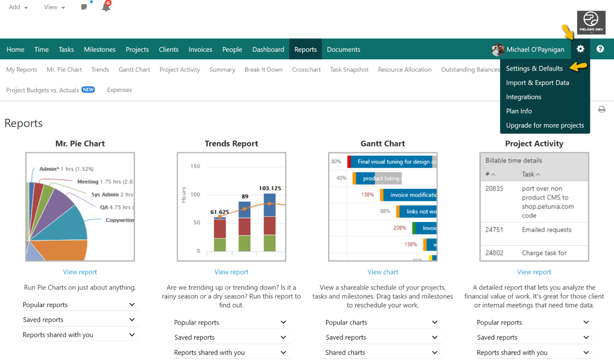Choose Import & Export Data menu item
Image resolution: width=614 pixels, height=364 pixels.
[x=537, y=82]
